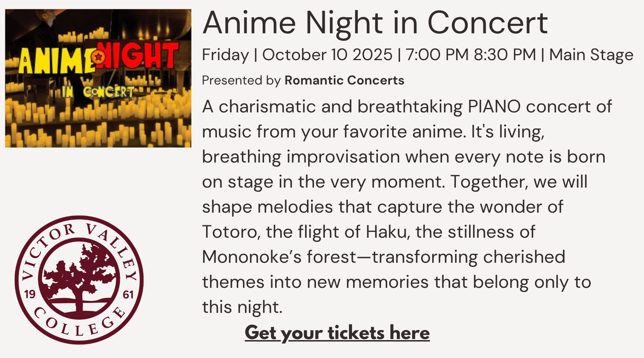The image size is (644, 358).
Task: Click the "7:00 PM" start time
Action: coord(437,55)
